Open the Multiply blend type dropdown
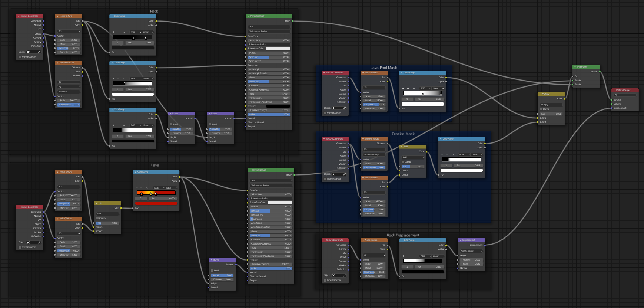 [551, 105]
